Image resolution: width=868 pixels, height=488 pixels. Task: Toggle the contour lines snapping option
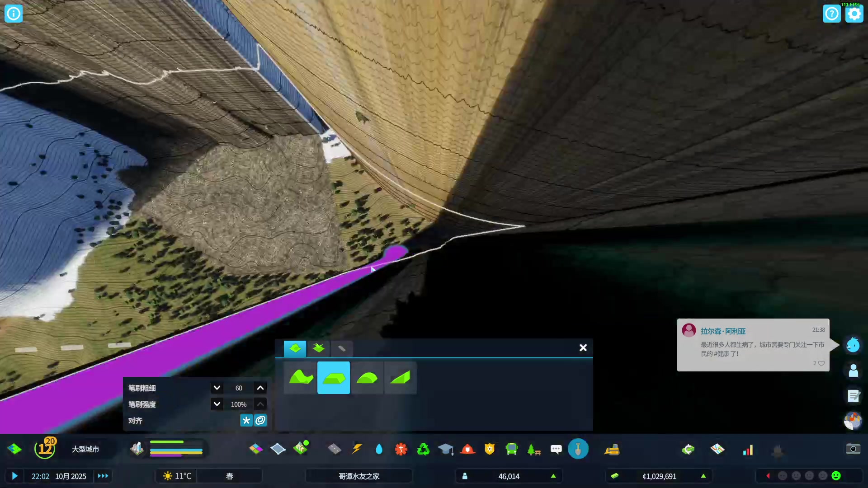[x=260, y=420]
